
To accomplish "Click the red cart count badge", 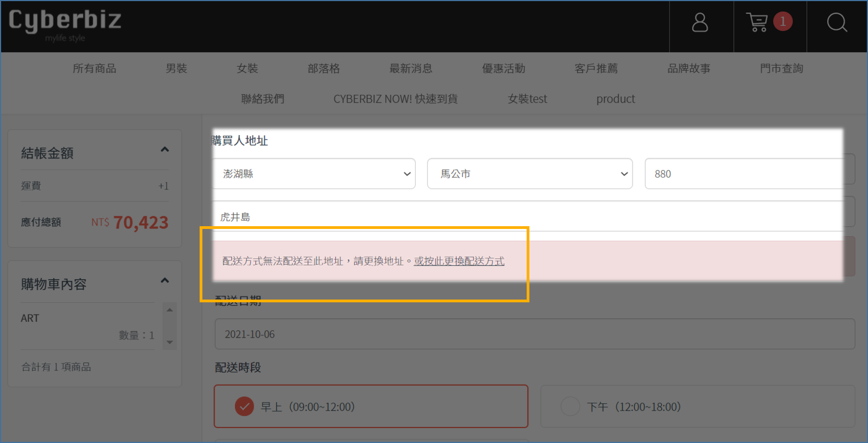I will 783,22.
